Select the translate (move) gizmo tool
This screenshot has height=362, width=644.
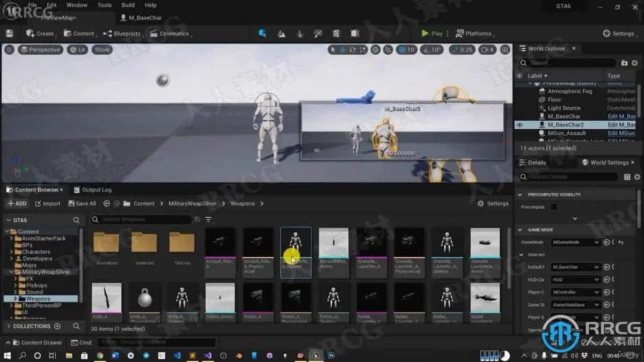(x=342, y=49)
